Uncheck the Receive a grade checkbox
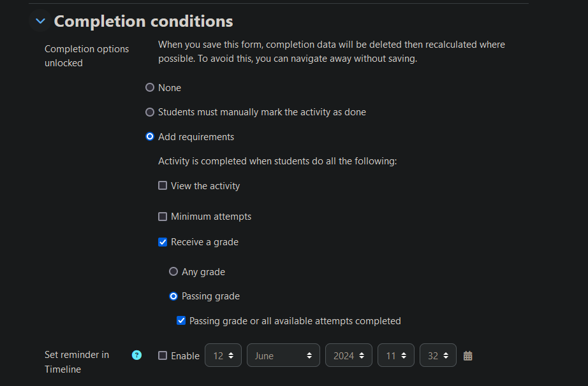The height and width of the screenshot is (386, 588). point(163,242)
